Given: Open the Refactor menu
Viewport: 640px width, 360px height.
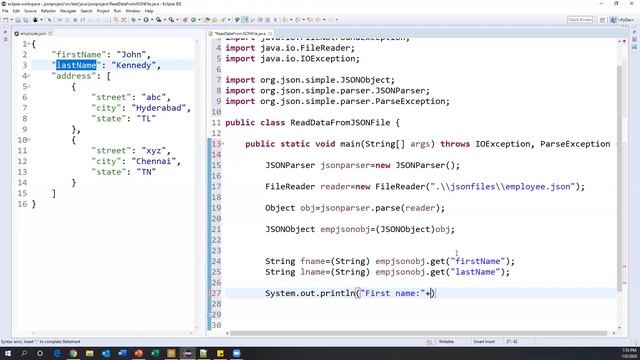Looking at the screenshot, I should pos(48,11).
